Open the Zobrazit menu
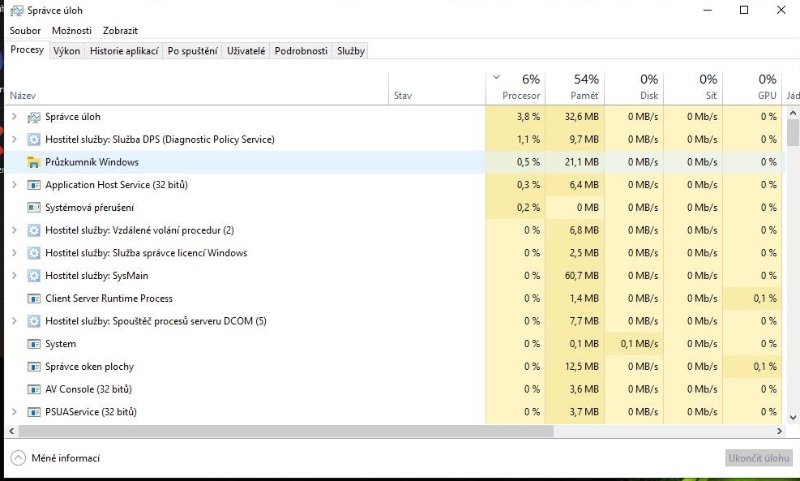This screenshot has width=800, height=481. click(120, 31)
